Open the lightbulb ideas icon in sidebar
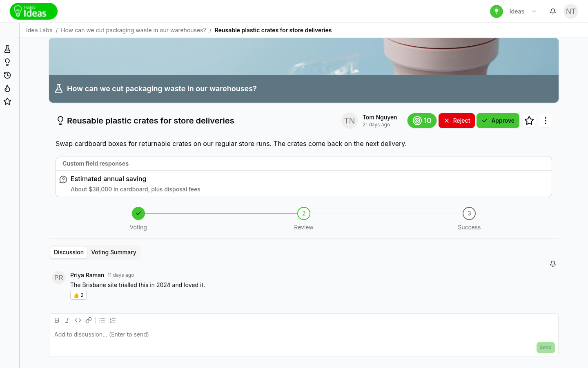588x368 pixels. pyautogui.click(x=7, y=62)
